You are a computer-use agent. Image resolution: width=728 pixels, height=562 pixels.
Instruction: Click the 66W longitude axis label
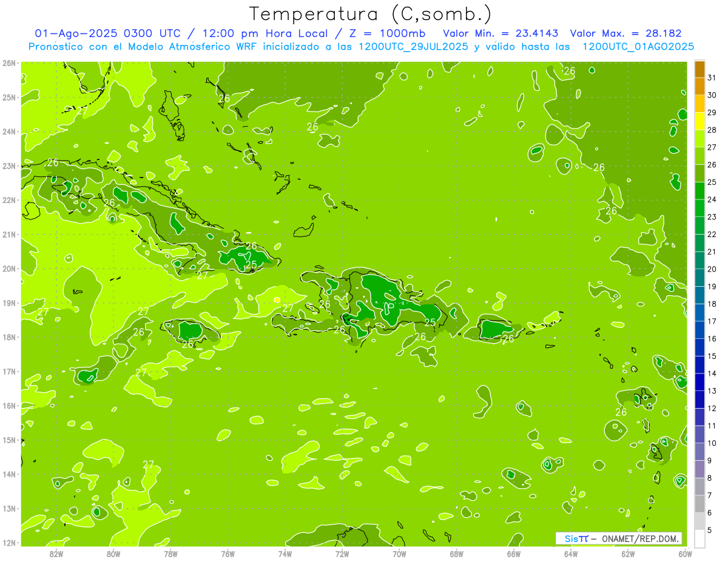[x=513, y=554]
